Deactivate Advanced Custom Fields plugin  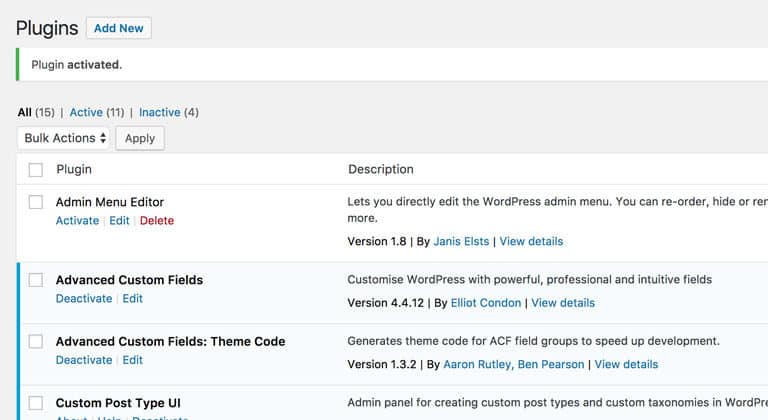tap(84, 298)
